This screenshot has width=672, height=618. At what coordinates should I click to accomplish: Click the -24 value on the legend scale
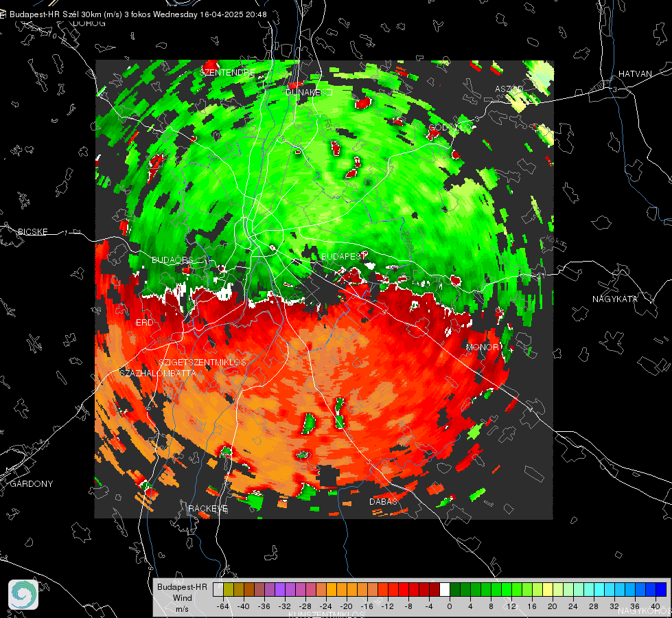pyautogui.click(x=326, y=606)
